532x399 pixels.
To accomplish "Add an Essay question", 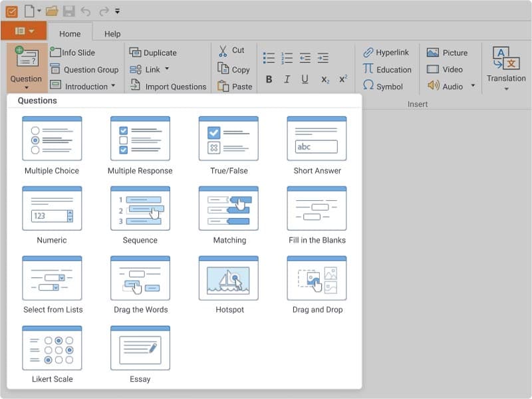I will [x=140, y=349].
